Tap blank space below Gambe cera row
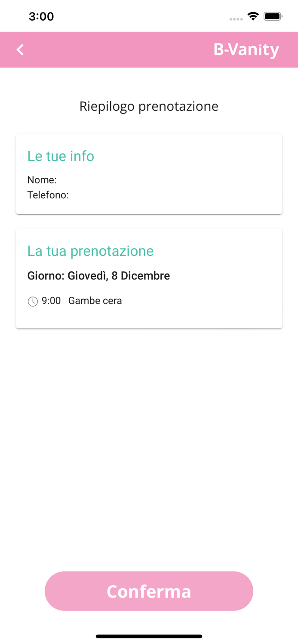This screenshot has width=298, height=644. pyautogui.click(x=149, y=318)
